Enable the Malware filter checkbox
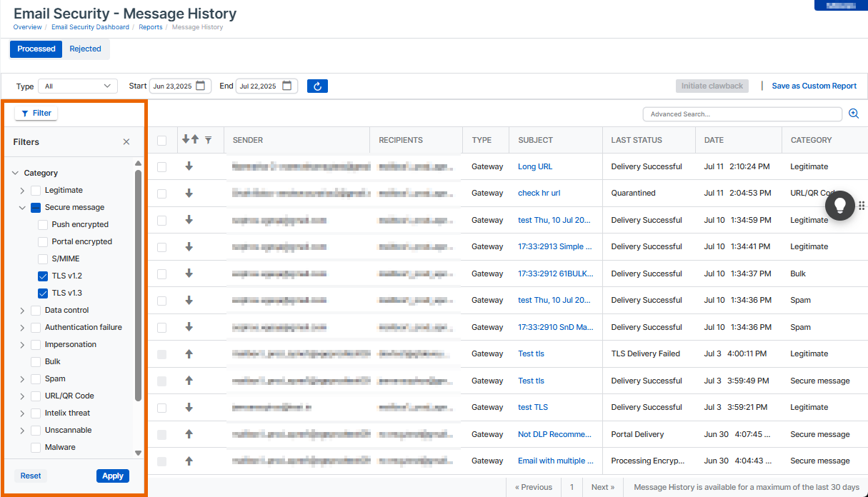This screenshot has height=497, width=868. pyautogui.click(x=36, y=447)
